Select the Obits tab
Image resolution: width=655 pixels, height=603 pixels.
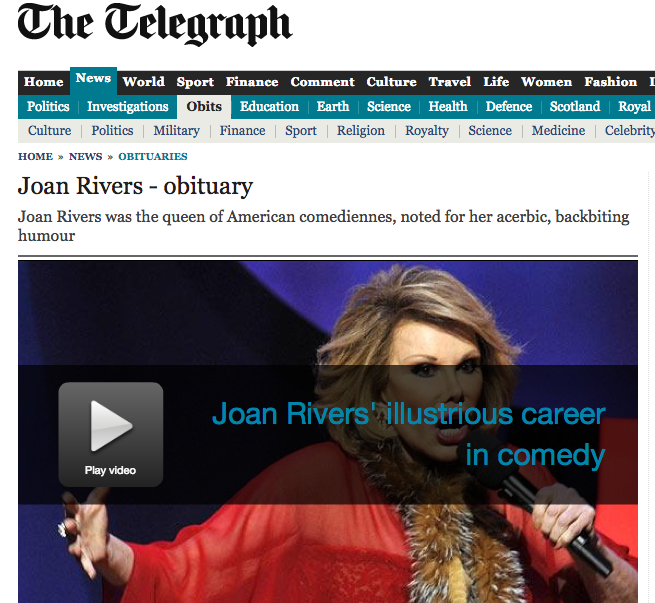(204, 107)
